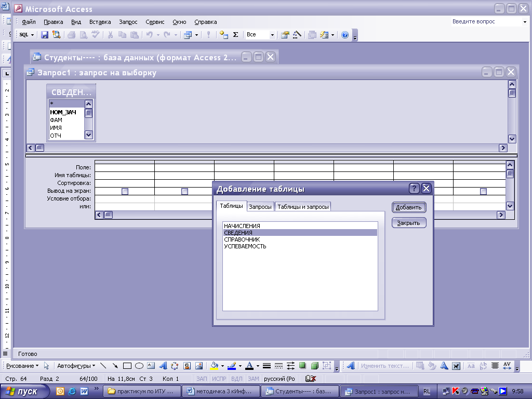Click the Save icon in Access toolbar
Screen dimensions: 532x399
(x=45, y=35)
